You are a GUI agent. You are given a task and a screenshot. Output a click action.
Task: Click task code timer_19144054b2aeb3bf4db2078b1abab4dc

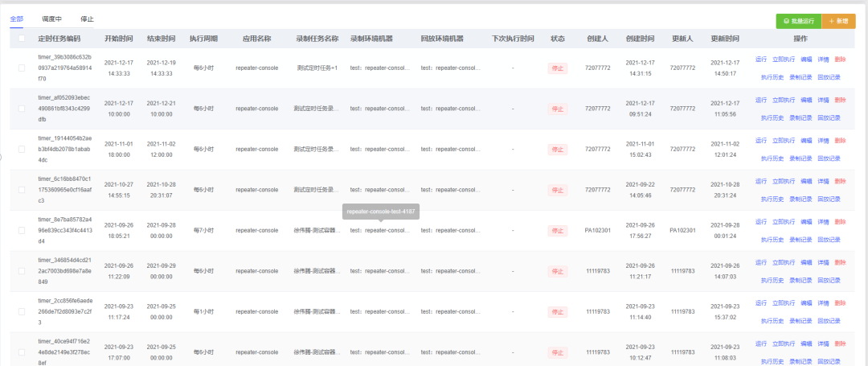pos(65,149)
